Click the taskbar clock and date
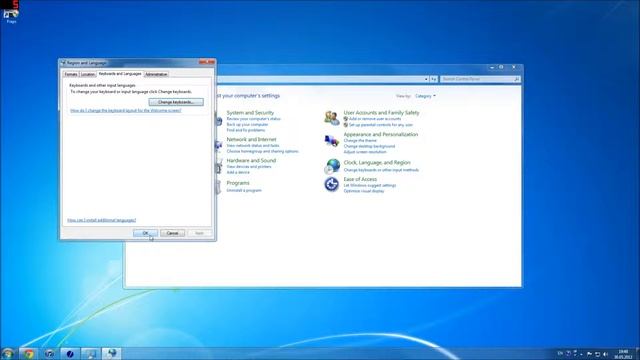 (x=623, y=354)
